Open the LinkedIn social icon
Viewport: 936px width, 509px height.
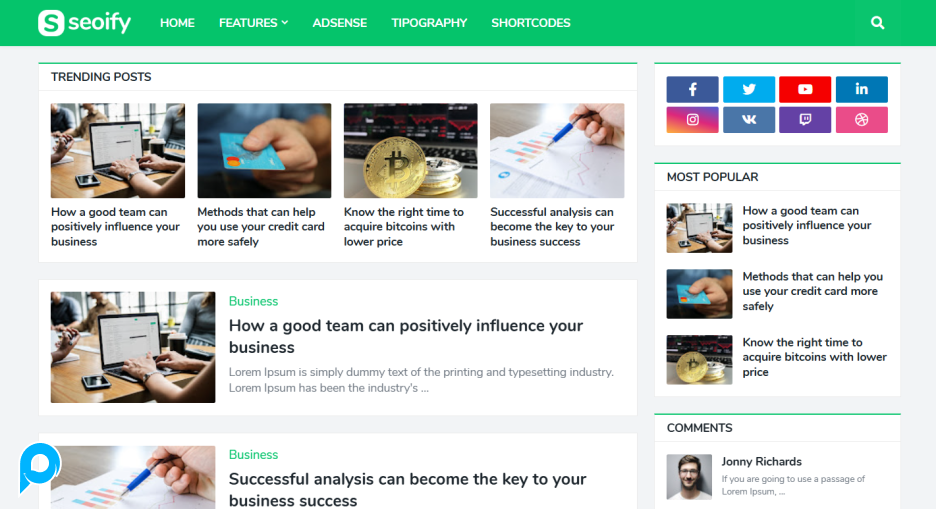861,90
